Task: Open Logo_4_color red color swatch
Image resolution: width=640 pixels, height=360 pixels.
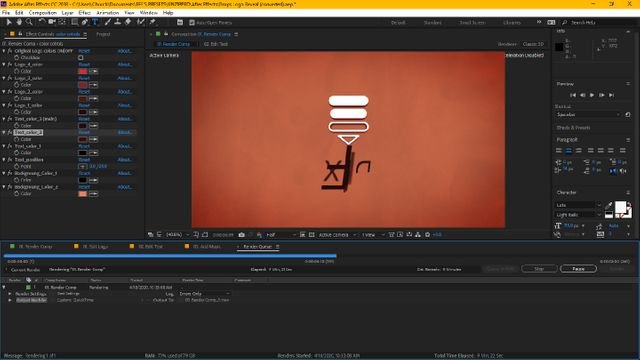Action: click(x=82, y=71)
